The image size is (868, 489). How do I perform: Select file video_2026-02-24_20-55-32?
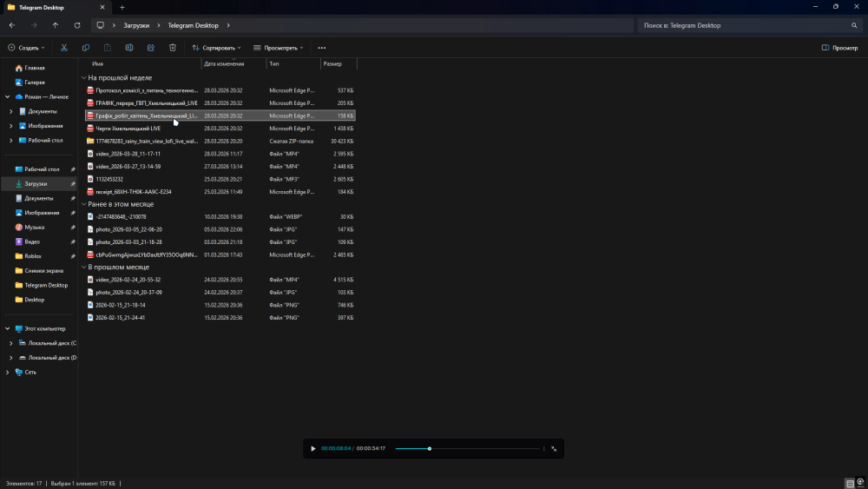220,280
